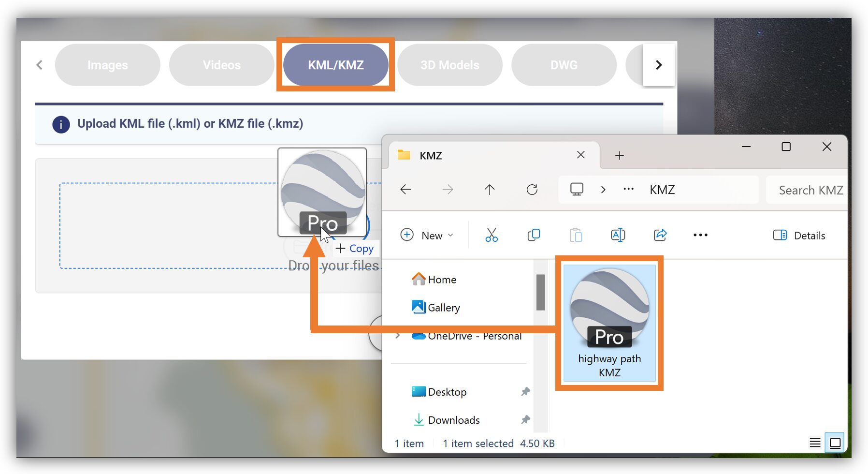
Task: Maximize the File Explorer window
Action: click(x=786, y=147)
